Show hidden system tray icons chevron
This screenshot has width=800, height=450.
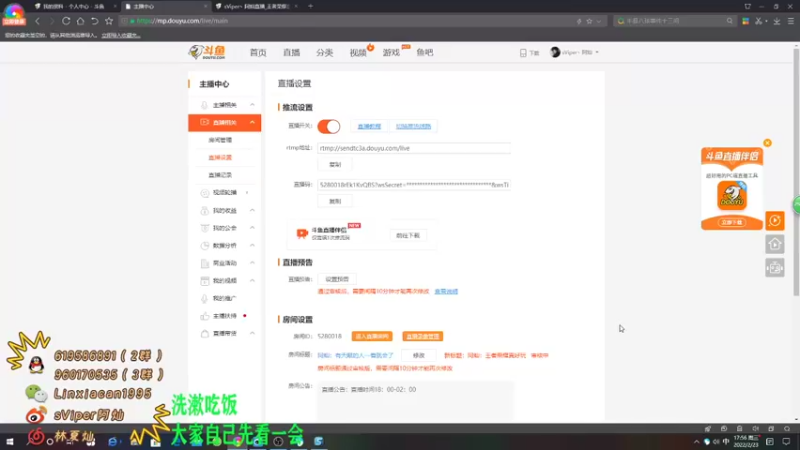pyautogui.click(x=696, y=442)
